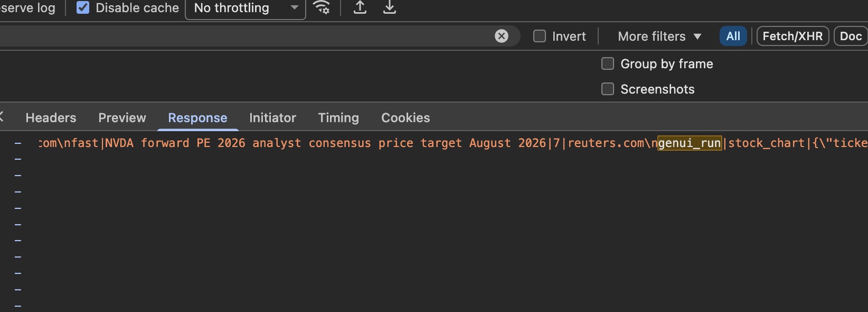
Task: Open the Preview tab
Action: pyautogui.click(x=122, y=117)
